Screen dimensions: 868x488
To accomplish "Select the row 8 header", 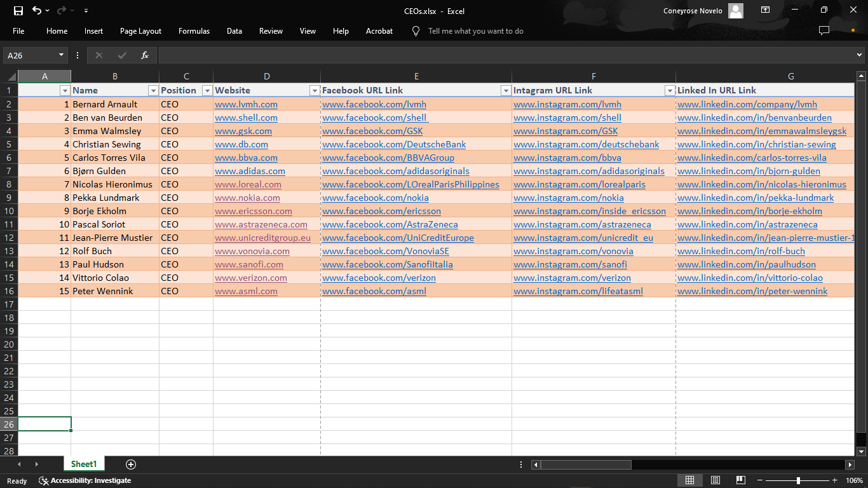I will pos(9,184).
